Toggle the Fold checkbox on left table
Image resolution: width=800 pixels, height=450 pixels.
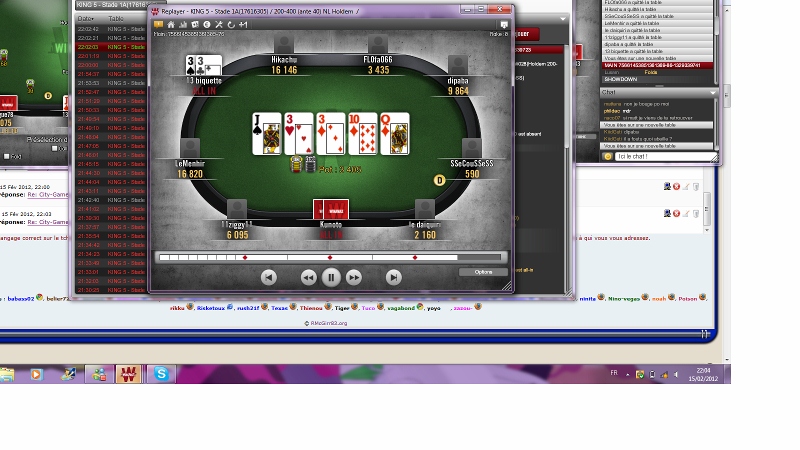[6, 156]
